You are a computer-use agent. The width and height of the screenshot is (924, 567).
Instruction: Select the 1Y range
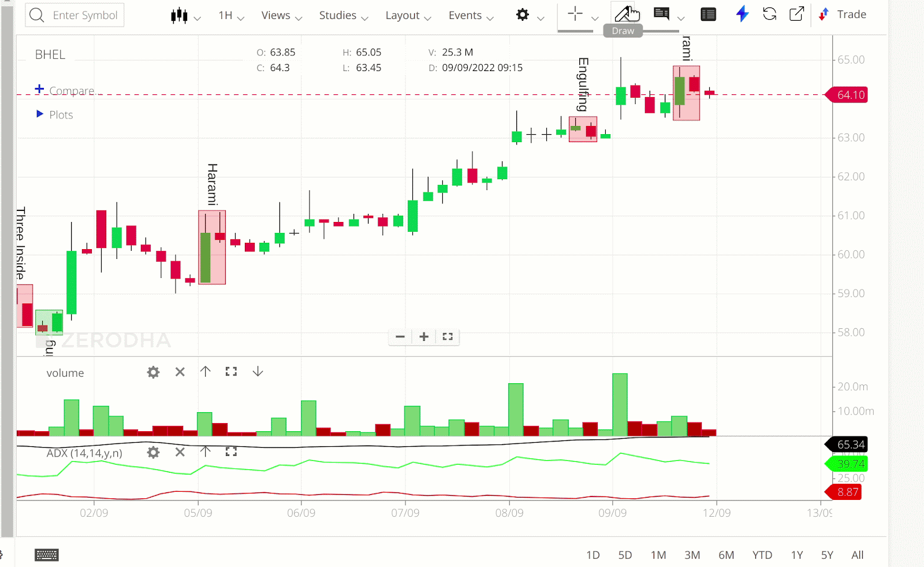click(x=797, y=555)
